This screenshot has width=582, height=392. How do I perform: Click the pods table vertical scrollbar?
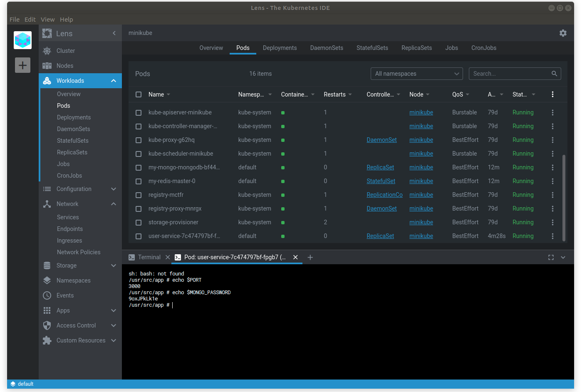pos(564,198)
